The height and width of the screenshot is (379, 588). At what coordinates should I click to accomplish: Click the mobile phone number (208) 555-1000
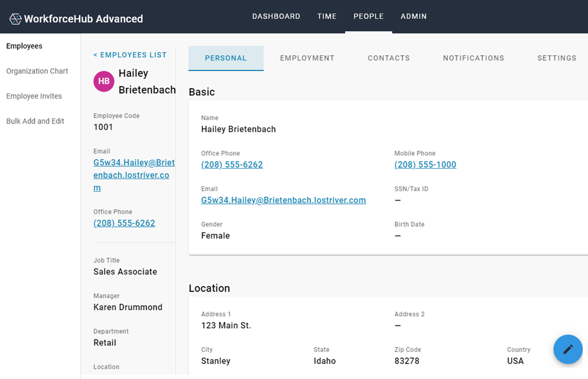[425, 165]
